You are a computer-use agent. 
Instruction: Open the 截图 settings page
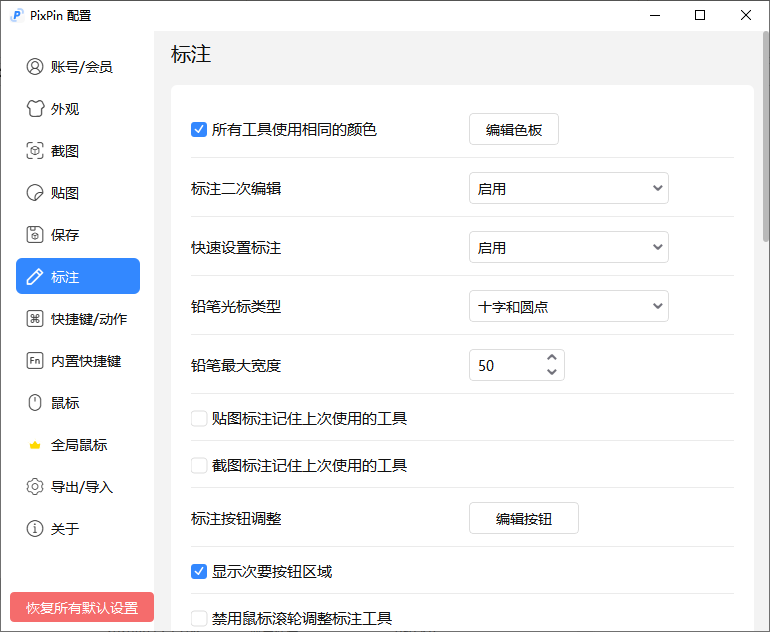coord(78,151)
